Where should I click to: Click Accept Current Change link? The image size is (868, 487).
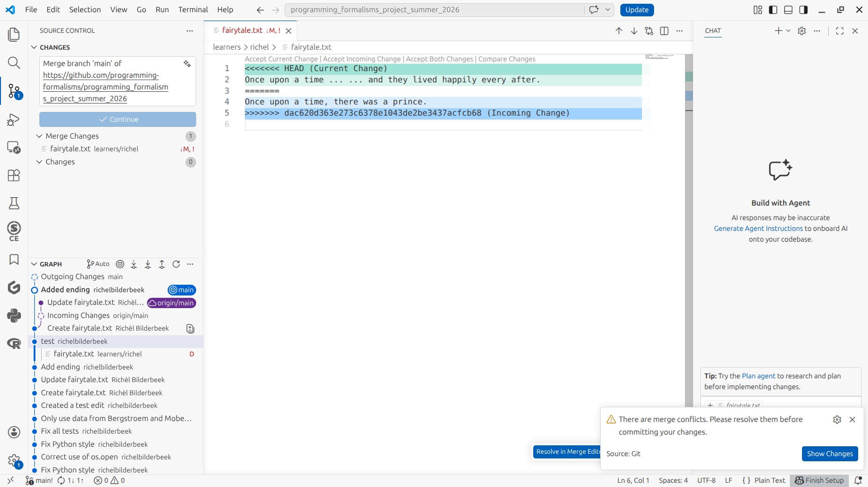point(281,59)
